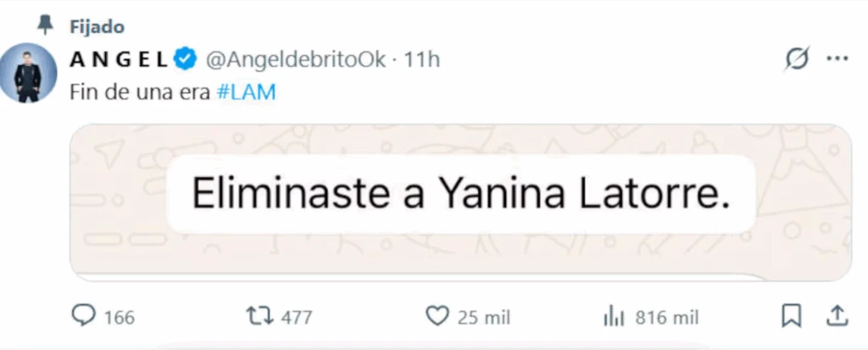Click the 816 mil views count
The width and height of the screenshot is (868, 350).
666,318
